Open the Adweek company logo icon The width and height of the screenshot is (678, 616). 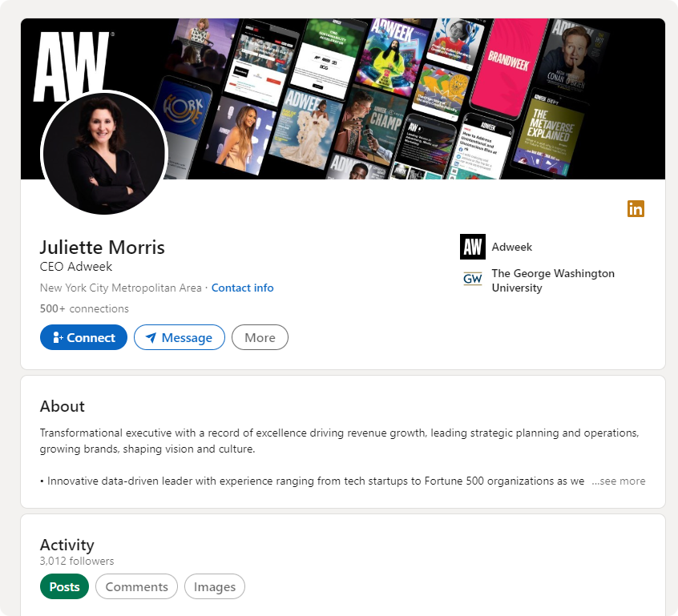472,247
